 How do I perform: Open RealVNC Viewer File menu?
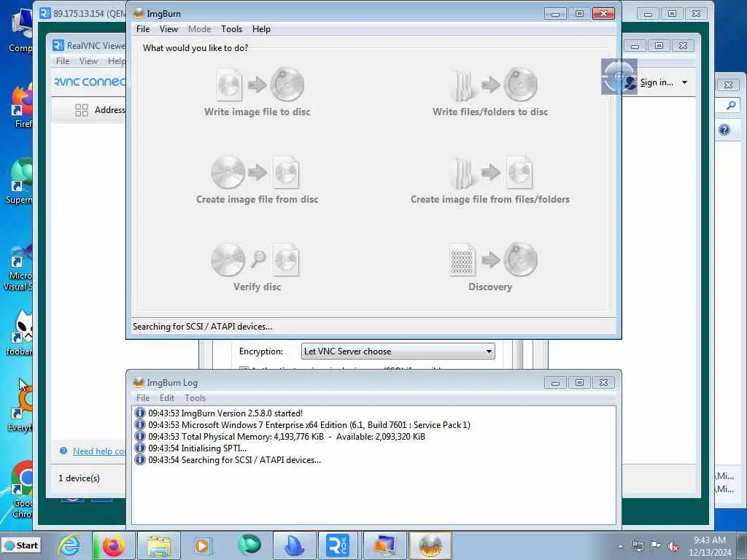click(63, 61)
